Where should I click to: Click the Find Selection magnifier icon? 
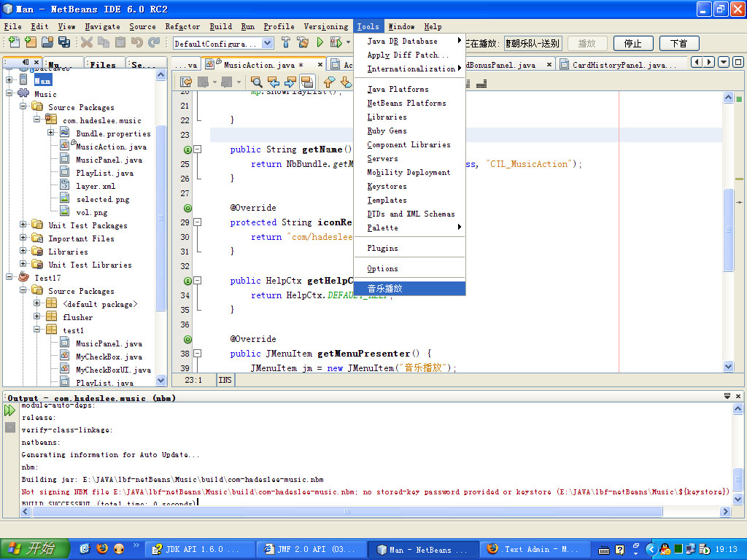coord(256,82)
